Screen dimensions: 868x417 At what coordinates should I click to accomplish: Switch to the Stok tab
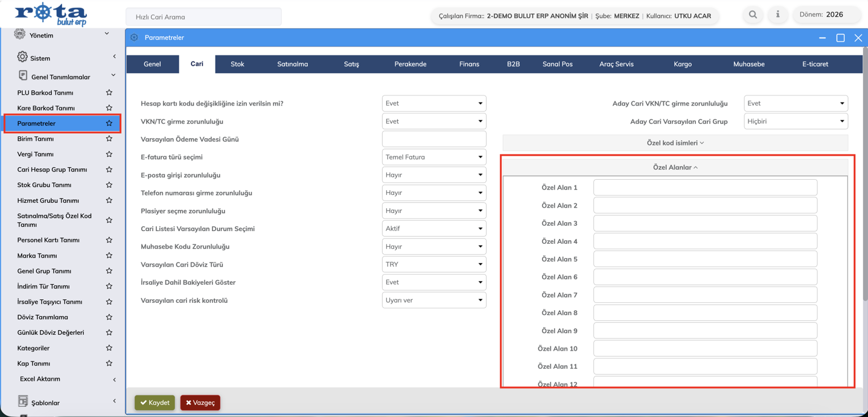point(237,64)
